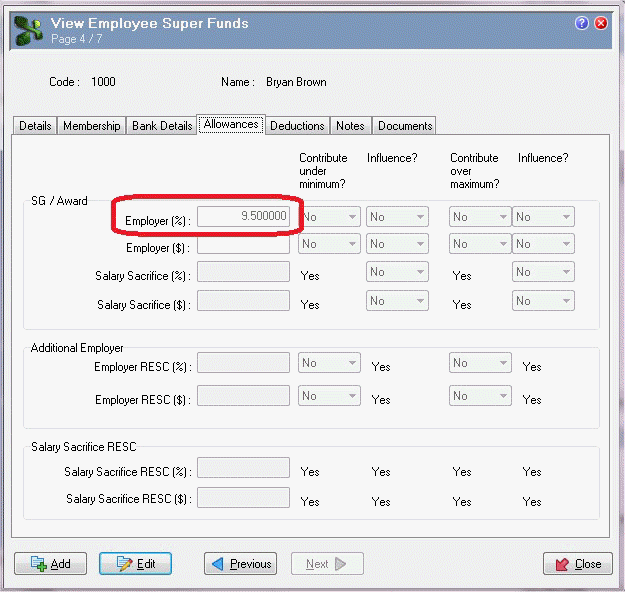Click the Add button
The width and height of the screenshot is (625, 592).
pyautogui.click(x=51, y=564)
